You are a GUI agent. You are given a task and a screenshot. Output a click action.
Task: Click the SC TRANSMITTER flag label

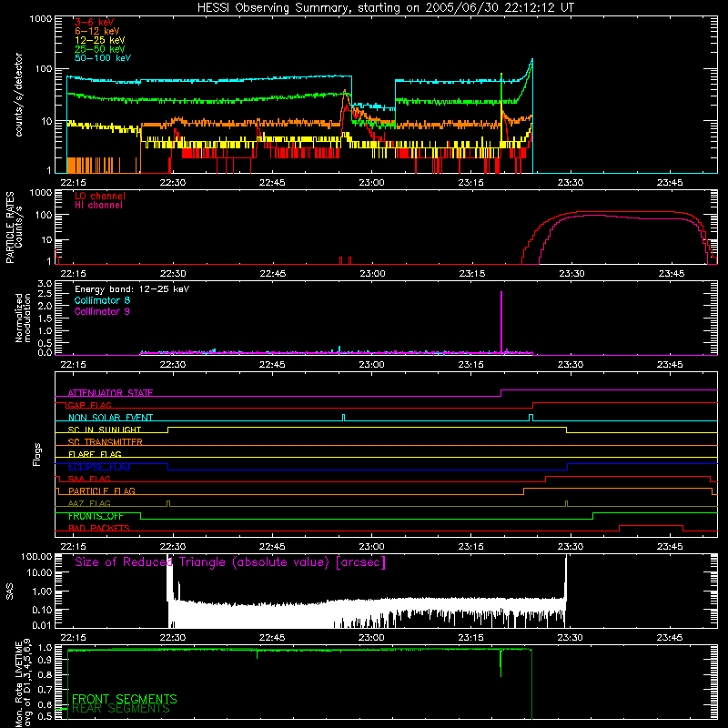[x=106, y=441]
